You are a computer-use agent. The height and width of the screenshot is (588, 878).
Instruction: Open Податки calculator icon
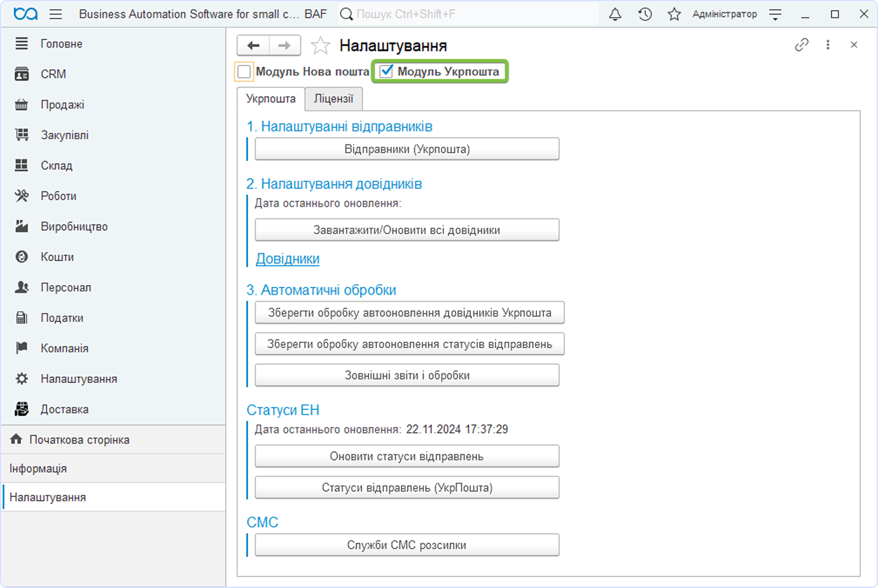(x=22, y=318)
